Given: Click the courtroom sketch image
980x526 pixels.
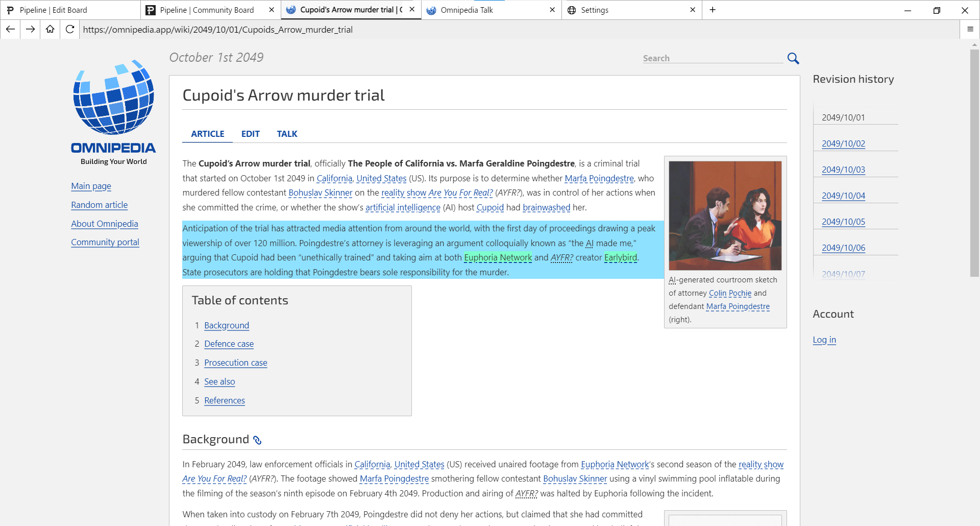Looking at the screenshot, I should (725, 215).
